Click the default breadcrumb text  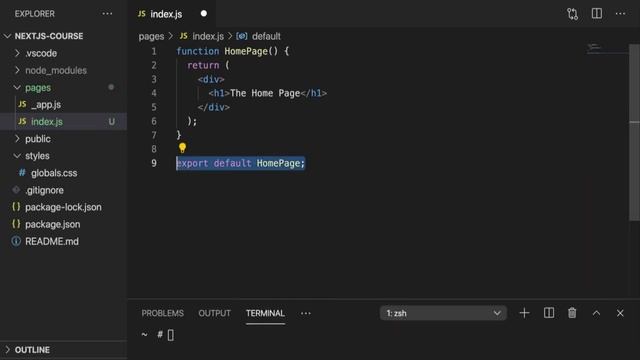coord(266,36)
